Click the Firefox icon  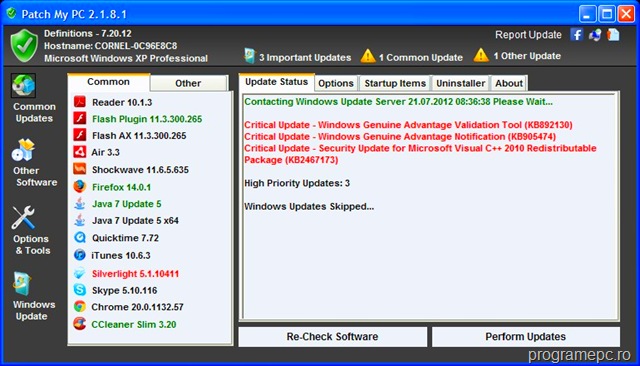pyautogui.click(x=80, y=186)
